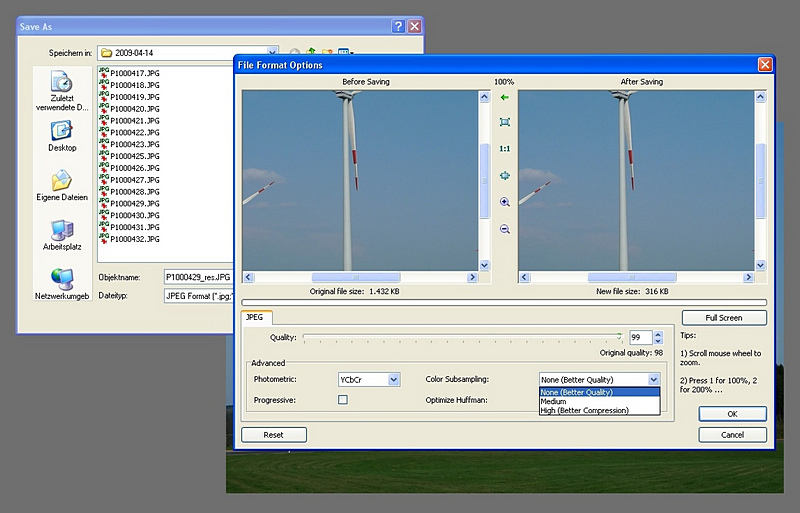Click Before Saving preview scroll-down arrow
The width and height of the screenshot is (800, 513).
pyautogui.click(x=484, y=265)
